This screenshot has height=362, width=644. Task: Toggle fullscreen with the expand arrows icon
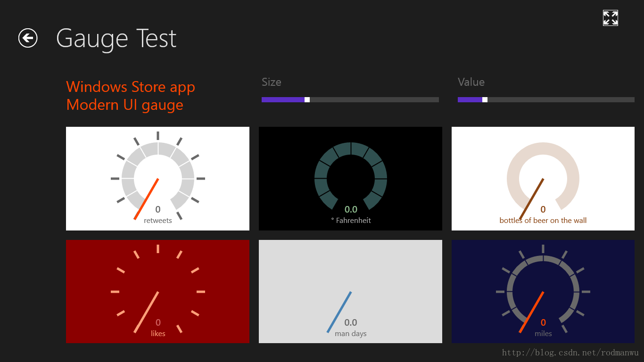(611, 18)
